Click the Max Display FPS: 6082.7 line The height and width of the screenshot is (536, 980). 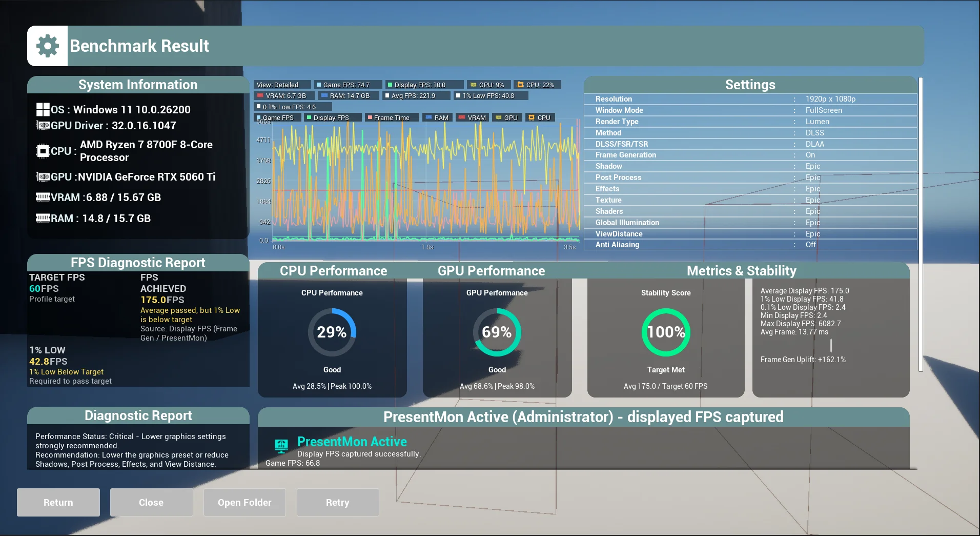pyautogui.click(x=801, y=324)
